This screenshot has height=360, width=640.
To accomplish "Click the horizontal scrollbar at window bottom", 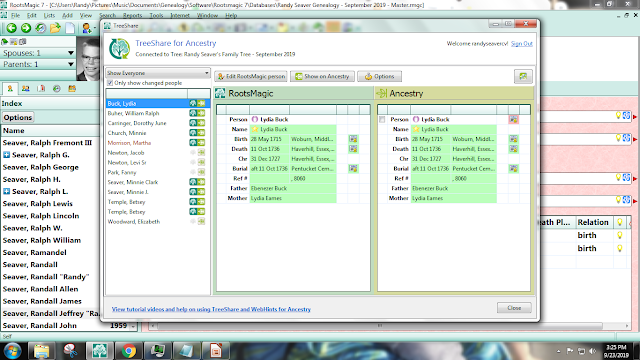I will pyautogui.click(x=380, y=326).
